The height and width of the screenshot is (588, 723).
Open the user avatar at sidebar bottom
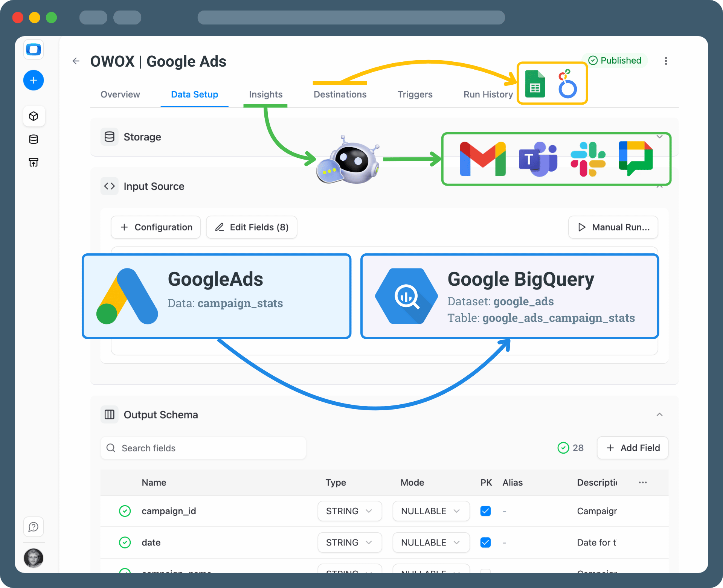click(34, 558)
